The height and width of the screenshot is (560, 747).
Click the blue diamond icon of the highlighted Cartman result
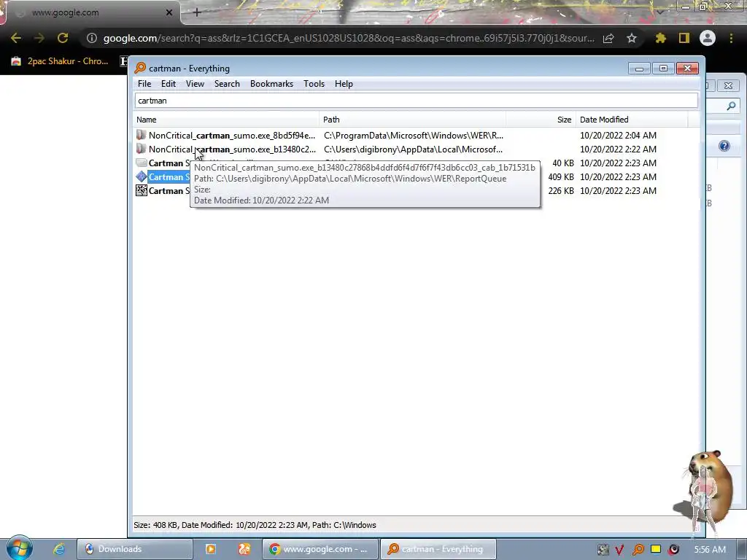point(141,176)
